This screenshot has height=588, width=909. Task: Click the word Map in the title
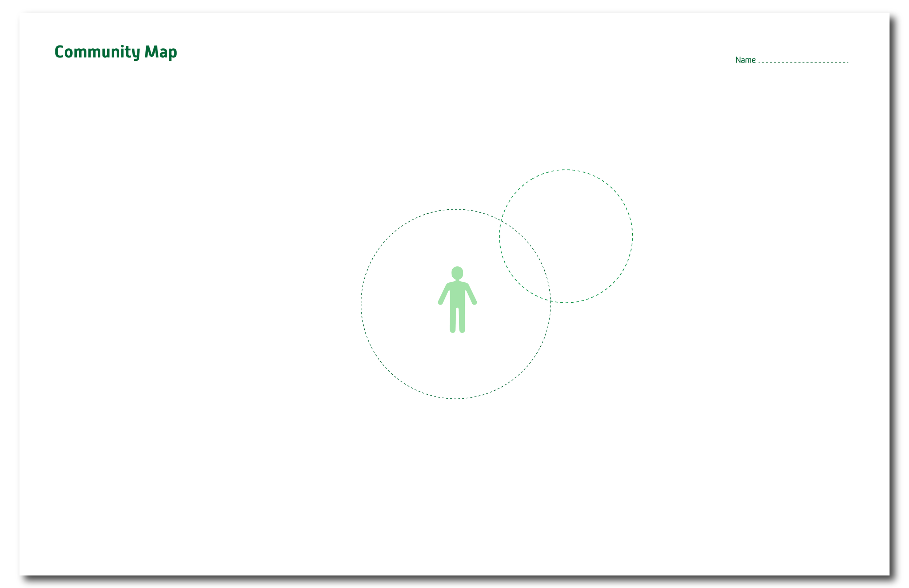tap(160, 52)
